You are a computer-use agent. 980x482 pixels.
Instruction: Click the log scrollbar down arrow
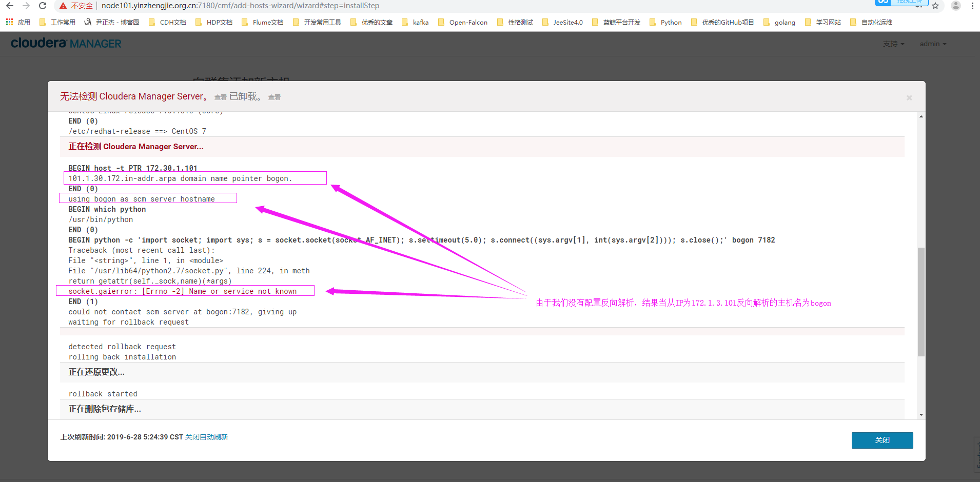click(x=921, y=414)
